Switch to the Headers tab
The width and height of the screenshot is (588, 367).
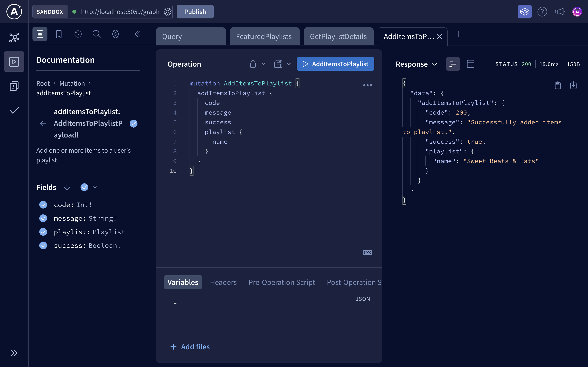coord(223,282)
